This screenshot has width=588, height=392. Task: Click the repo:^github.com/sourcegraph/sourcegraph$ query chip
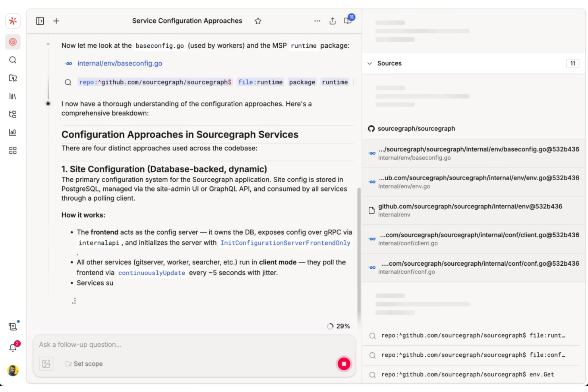[155, 82]
